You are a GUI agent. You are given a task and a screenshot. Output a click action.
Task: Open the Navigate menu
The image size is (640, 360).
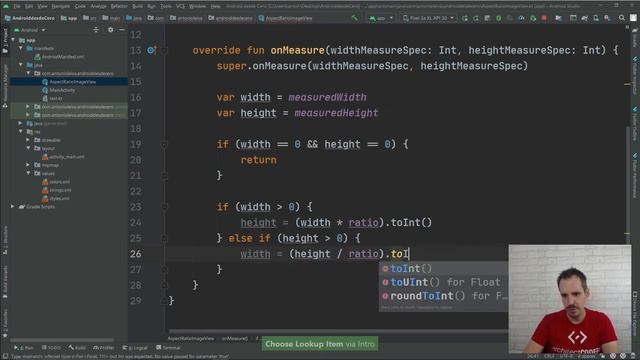[60, 6]
